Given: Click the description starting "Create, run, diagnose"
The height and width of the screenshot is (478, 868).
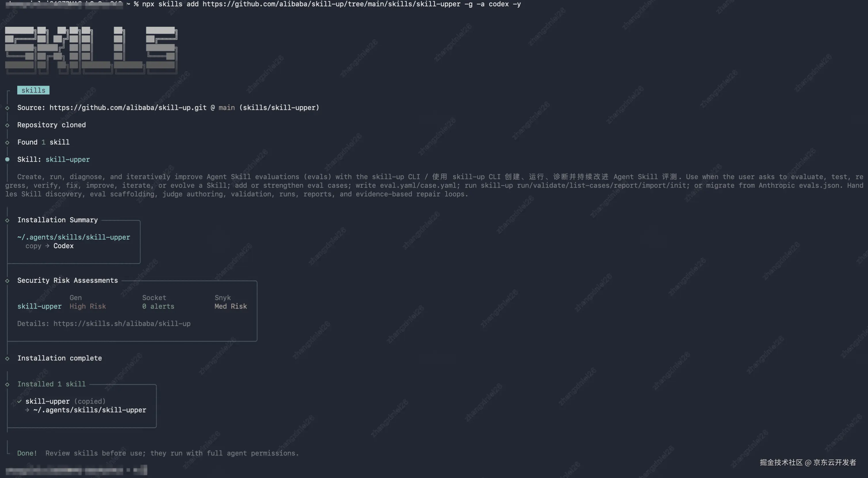Looking at the screenshot, I should click(434, 185).
